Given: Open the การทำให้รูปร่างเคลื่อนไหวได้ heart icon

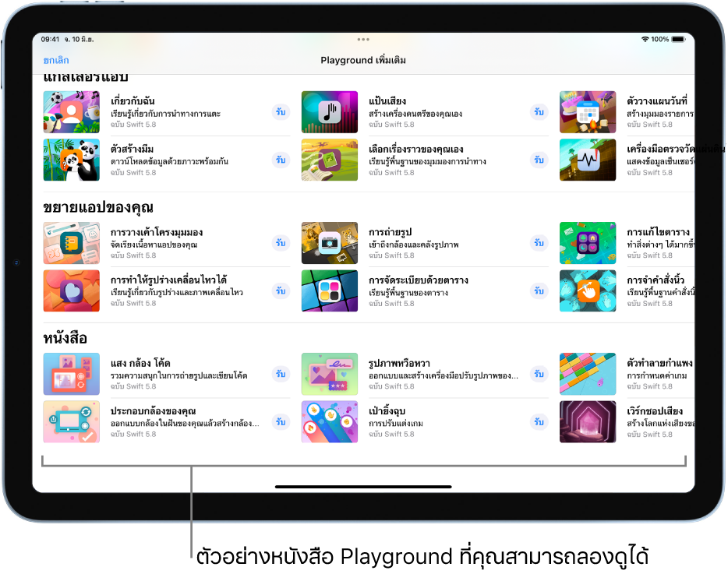Looking at the screenshot, I should 72,291.
